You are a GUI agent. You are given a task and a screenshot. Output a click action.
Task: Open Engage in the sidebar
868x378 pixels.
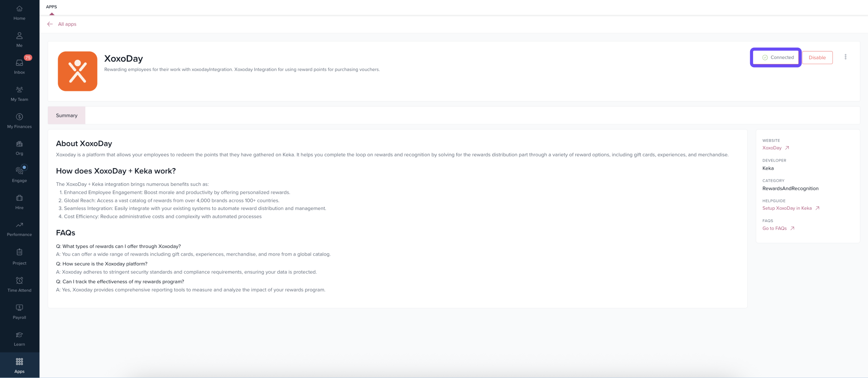click(19, 175)
